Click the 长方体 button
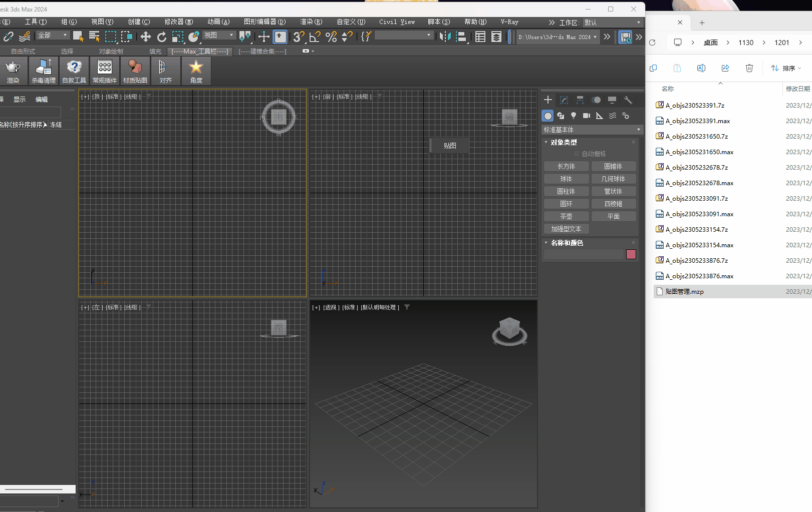The image size is (812, 512). pyautogui.click(x=566, y=166)
